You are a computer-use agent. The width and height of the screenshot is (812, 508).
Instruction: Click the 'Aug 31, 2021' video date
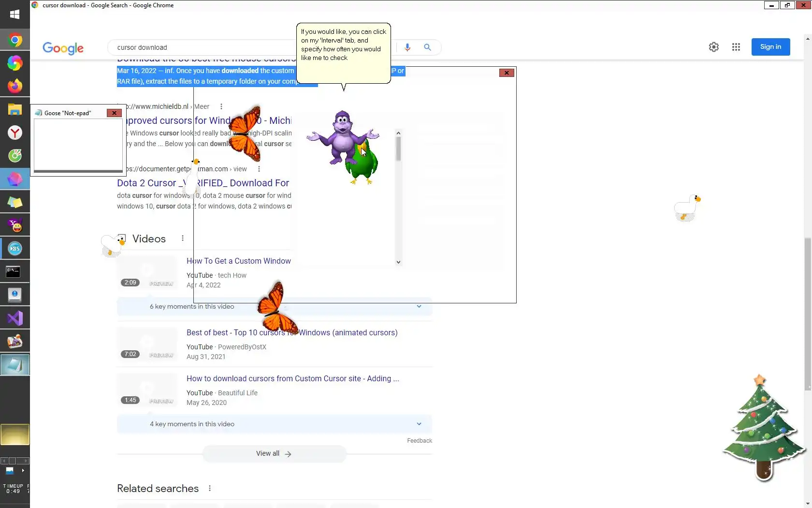pyautogui.click(x=206, y=357)
